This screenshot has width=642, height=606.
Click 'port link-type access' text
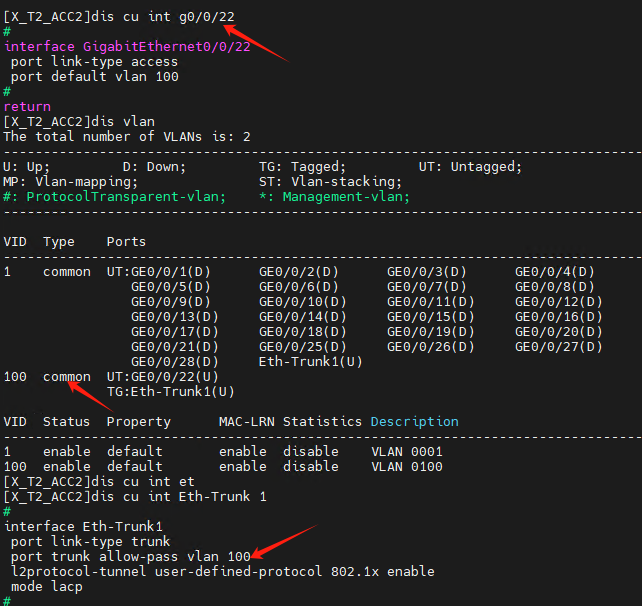coord(94,62)
